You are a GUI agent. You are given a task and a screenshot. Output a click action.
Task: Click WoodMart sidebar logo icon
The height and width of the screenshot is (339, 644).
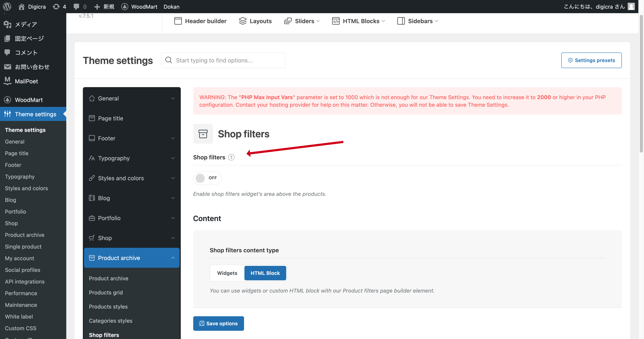point(8,100)
